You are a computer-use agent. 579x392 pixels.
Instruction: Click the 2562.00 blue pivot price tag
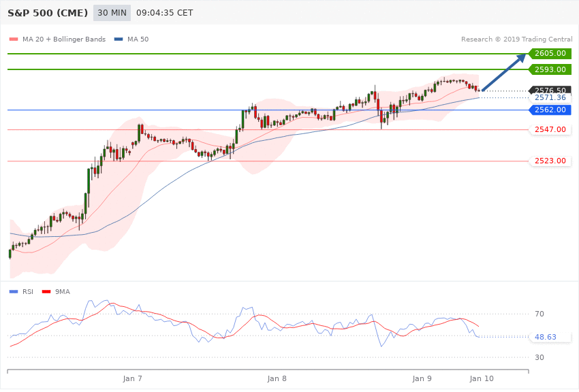tap(550, 110)
